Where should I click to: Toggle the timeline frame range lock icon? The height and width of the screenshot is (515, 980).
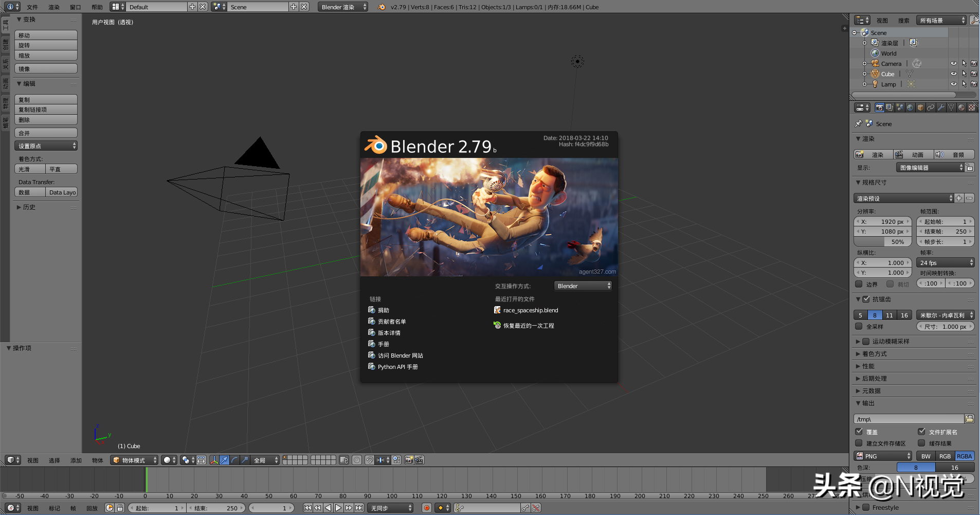[120, 508]
